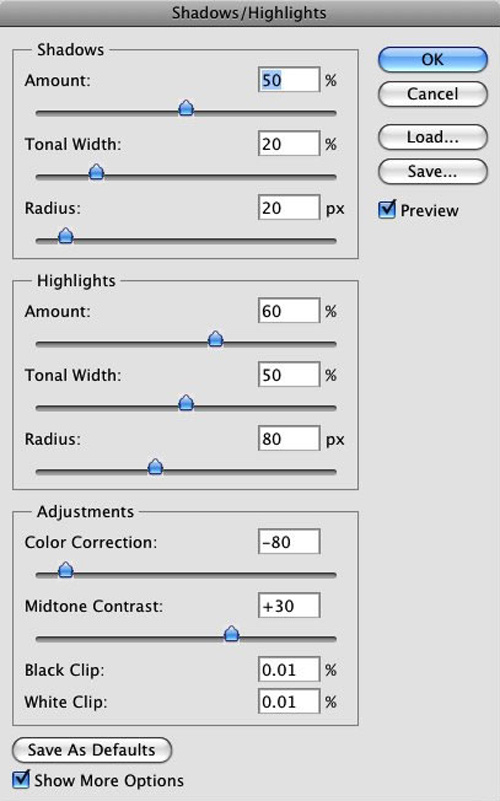Click the OK button
Screen dimensions: 500x801
click(433, 60)
